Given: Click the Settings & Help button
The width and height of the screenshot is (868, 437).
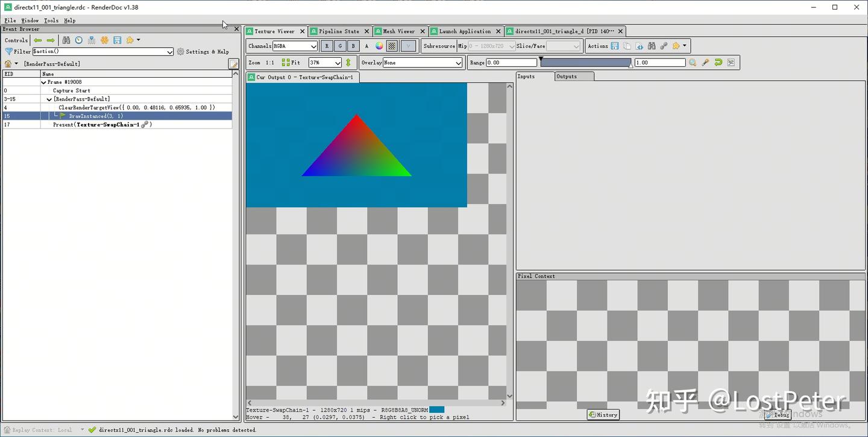Looking at the screenshot, I should click(x=203, y=51).
